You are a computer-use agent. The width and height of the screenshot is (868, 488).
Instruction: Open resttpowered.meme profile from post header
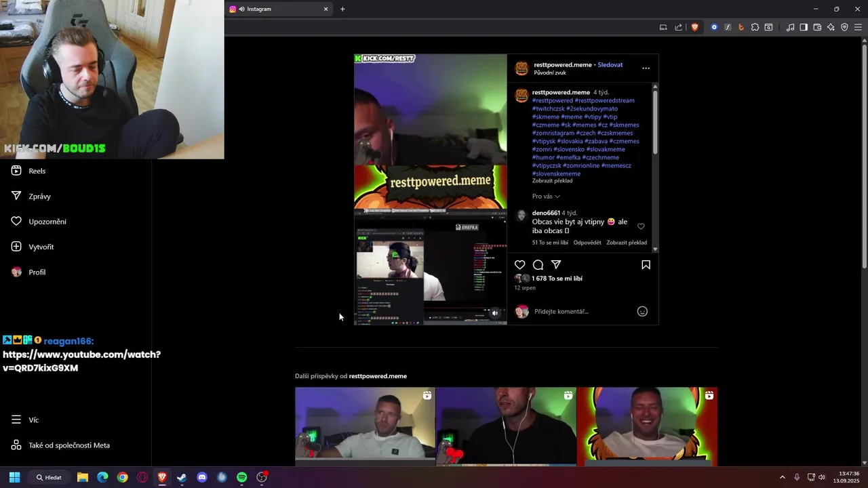tap(563, 65)
